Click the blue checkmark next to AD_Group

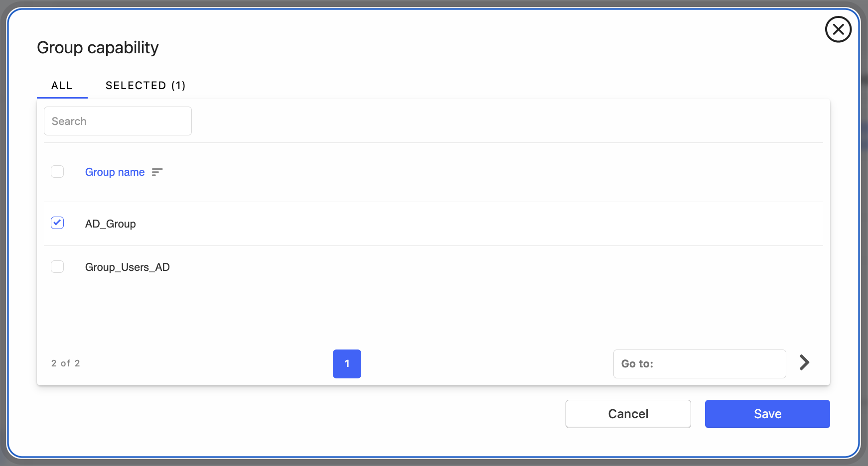pyautogui.click(x=57, y=223)
